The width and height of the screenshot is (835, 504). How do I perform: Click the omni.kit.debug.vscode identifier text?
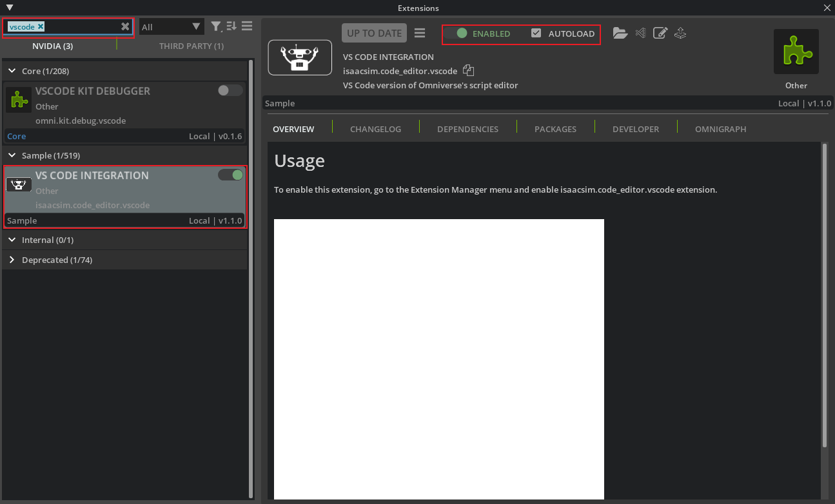pyautogui.click(x=81, y=121)
